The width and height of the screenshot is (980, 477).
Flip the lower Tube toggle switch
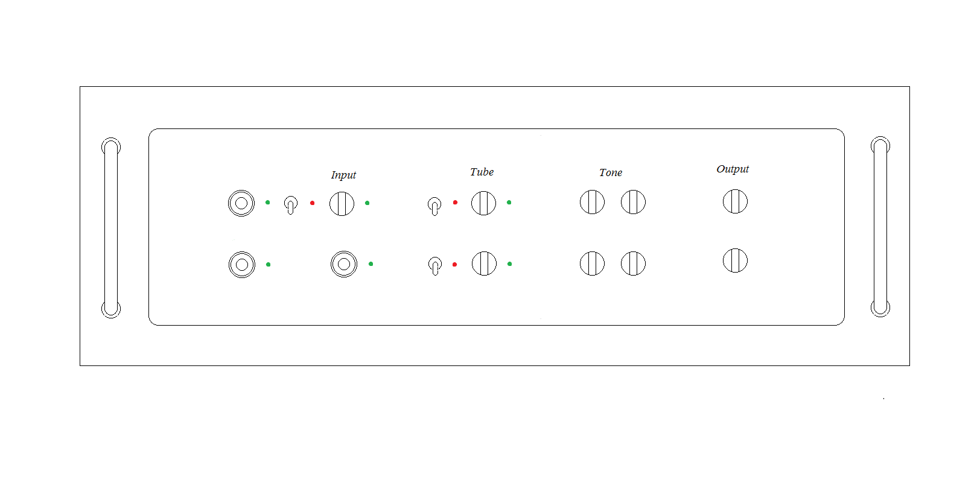[435, 266]
